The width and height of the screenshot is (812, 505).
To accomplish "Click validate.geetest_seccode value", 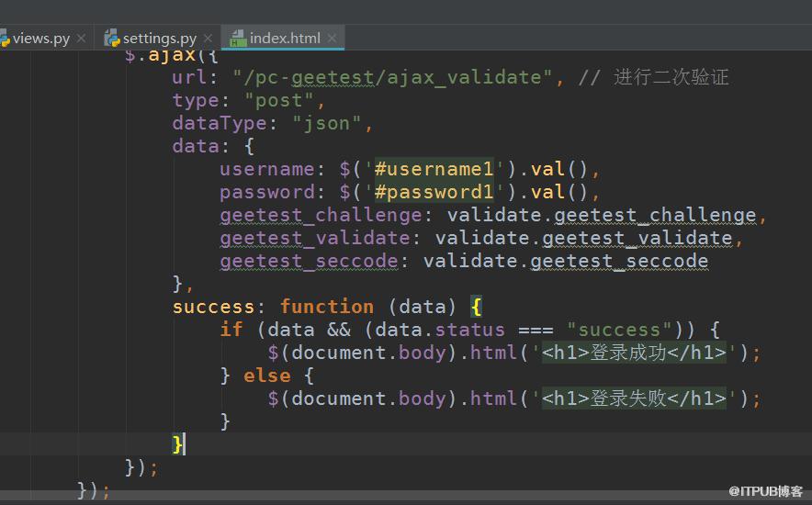I will tap(566, 261).
